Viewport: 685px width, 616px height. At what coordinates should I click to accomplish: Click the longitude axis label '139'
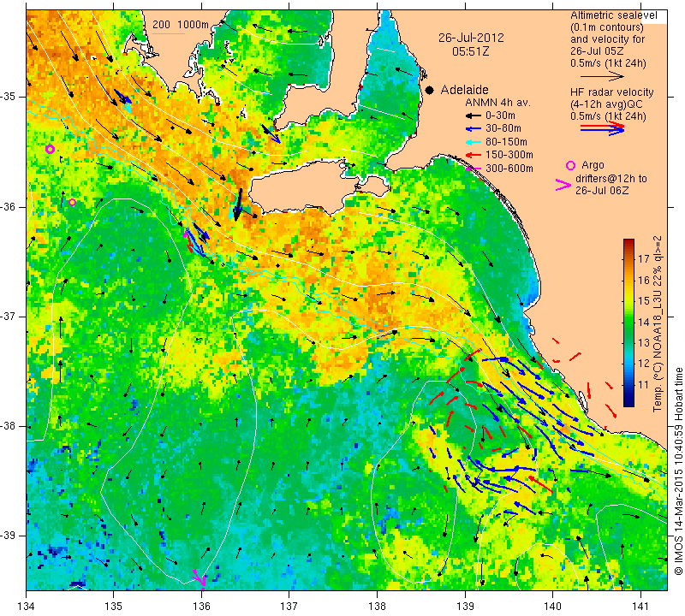[x=465, y=607]
